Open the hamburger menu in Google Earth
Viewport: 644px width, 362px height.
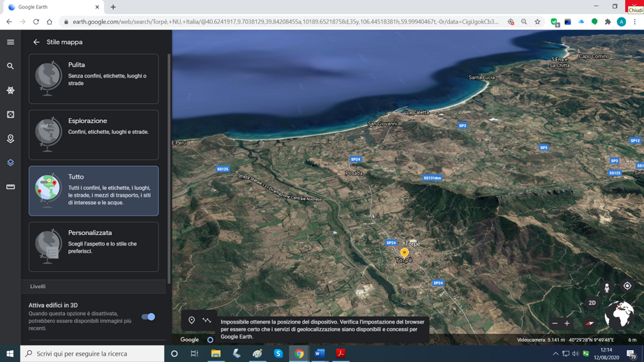10,42
